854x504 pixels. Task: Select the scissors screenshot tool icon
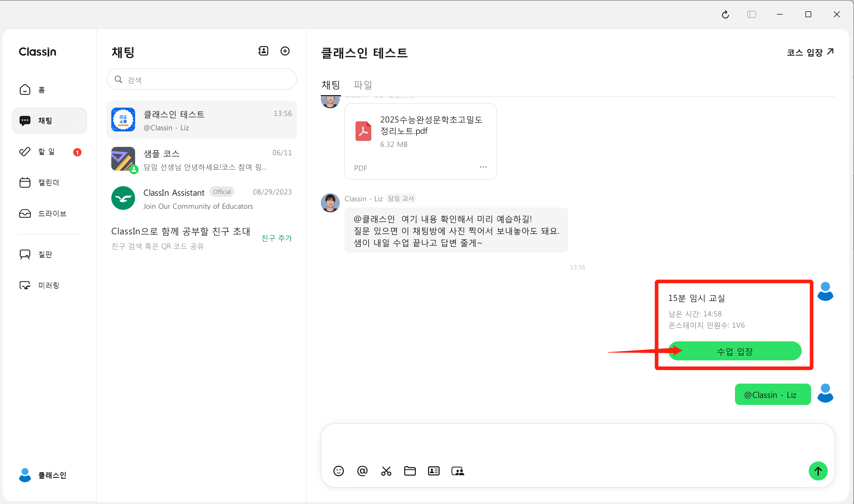(x=386, y=471)
